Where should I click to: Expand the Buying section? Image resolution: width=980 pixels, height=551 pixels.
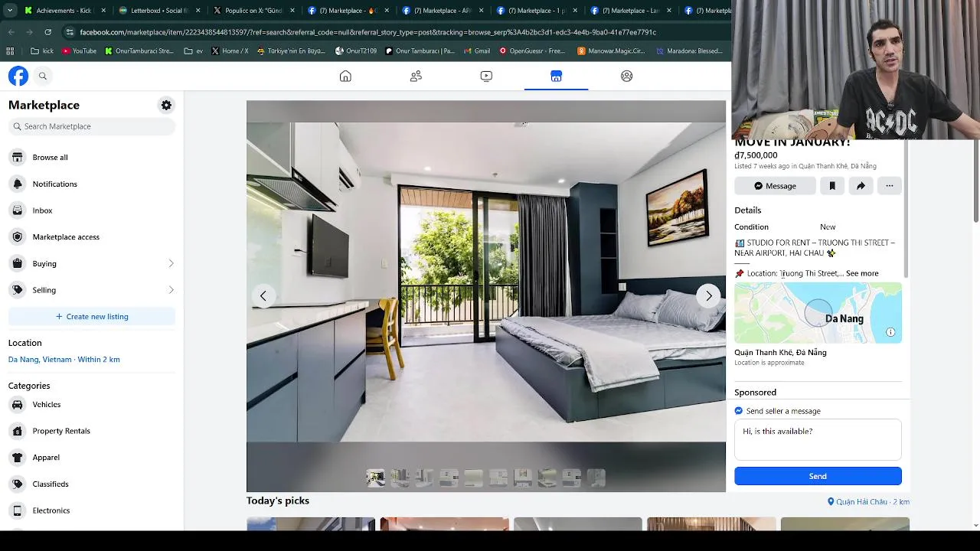point(92,263)
